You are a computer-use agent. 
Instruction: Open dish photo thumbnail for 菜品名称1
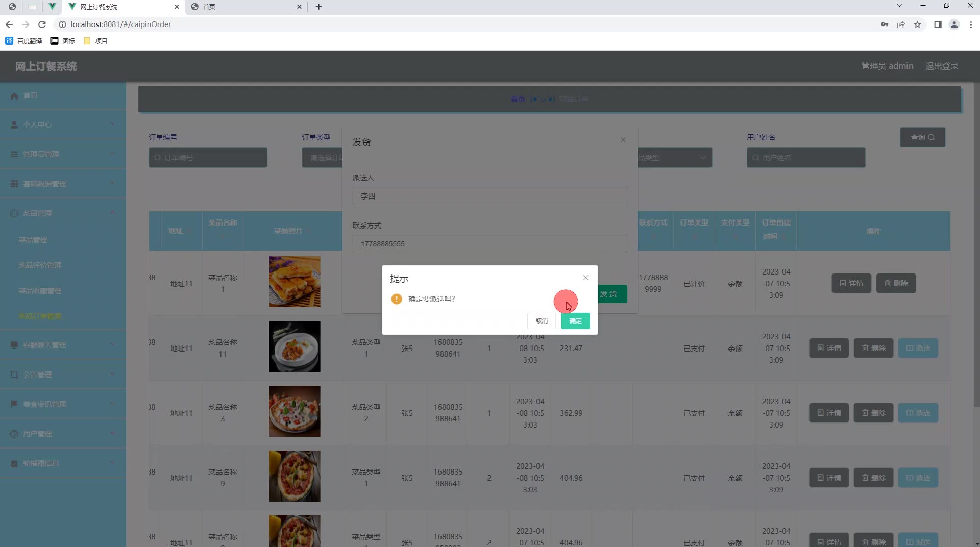(295, 282)
